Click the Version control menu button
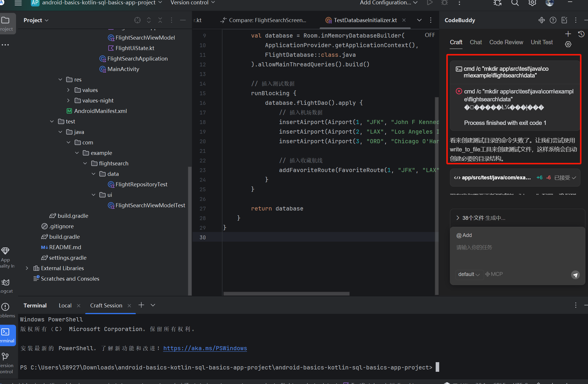 pyautogui.click(x=193, y=3)
